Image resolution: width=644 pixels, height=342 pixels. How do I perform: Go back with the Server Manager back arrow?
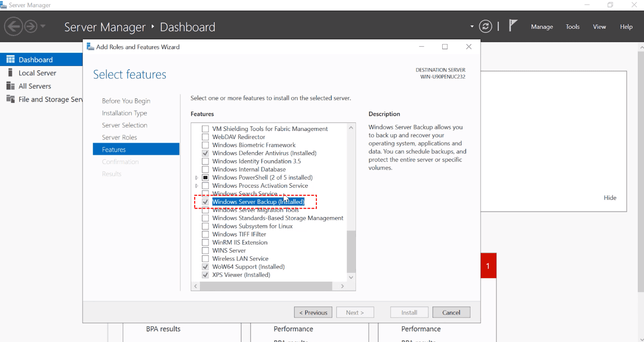coord(14,26)
